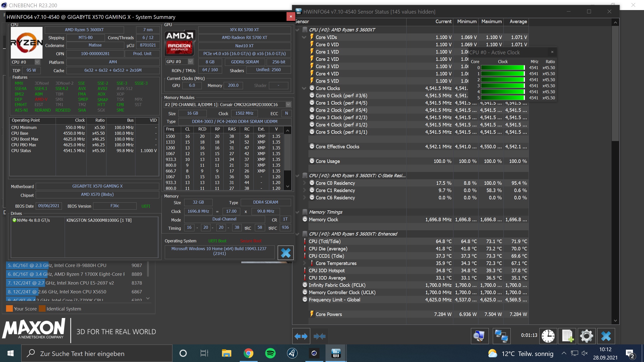Open Spotify from the taskbar
Image resolution: width=644 pixels, height=362 pixels.
(x=270, y=353)
